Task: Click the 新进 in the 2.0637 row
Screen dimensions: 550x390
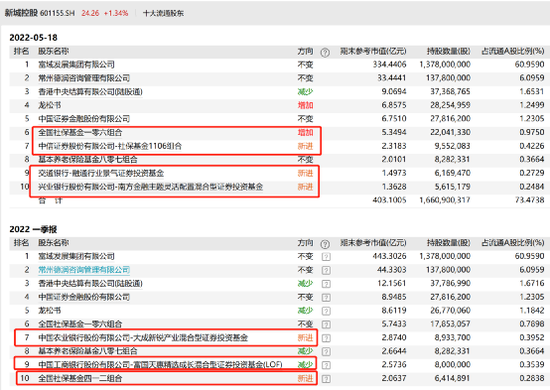Action: pyautogui.click(x=305, y=378)
